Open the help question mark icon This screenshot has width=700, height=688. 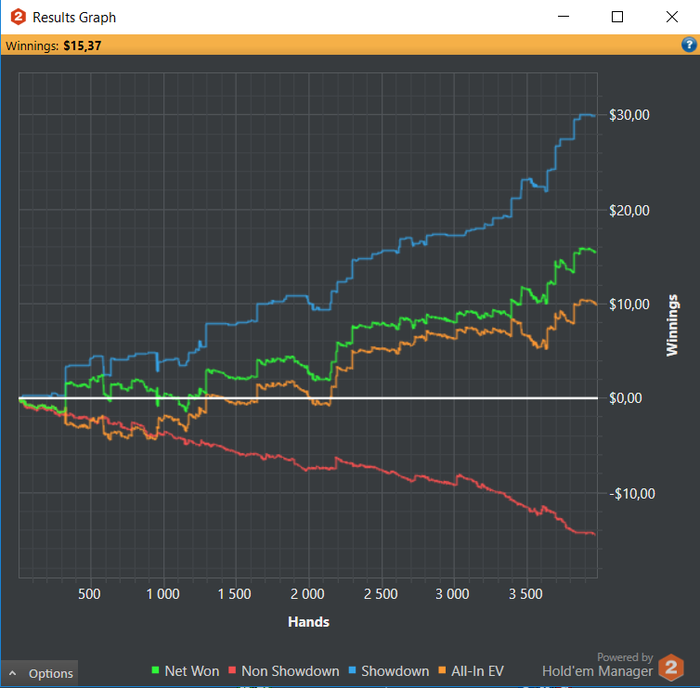click(x=689, y=45)
